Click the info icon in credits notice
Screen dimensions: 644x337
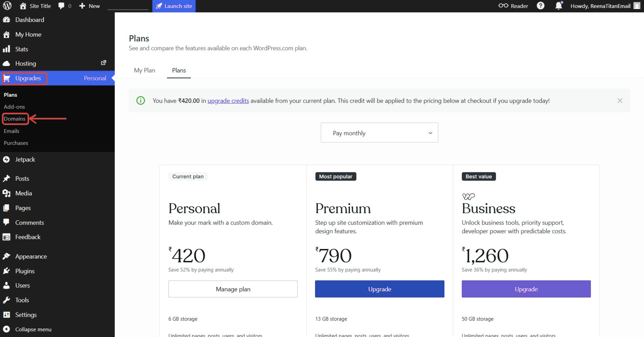click(x=141, y=101)
